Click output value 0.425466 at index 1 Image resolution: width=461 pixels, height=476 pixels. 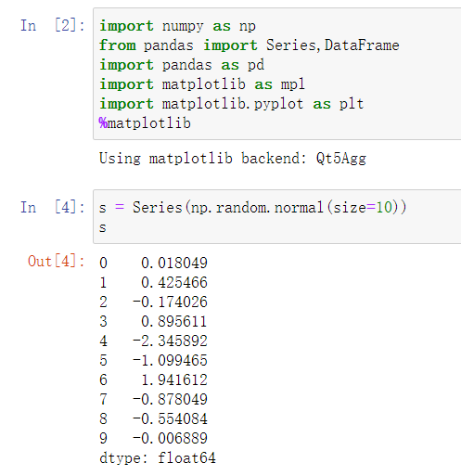pos(174,282)
